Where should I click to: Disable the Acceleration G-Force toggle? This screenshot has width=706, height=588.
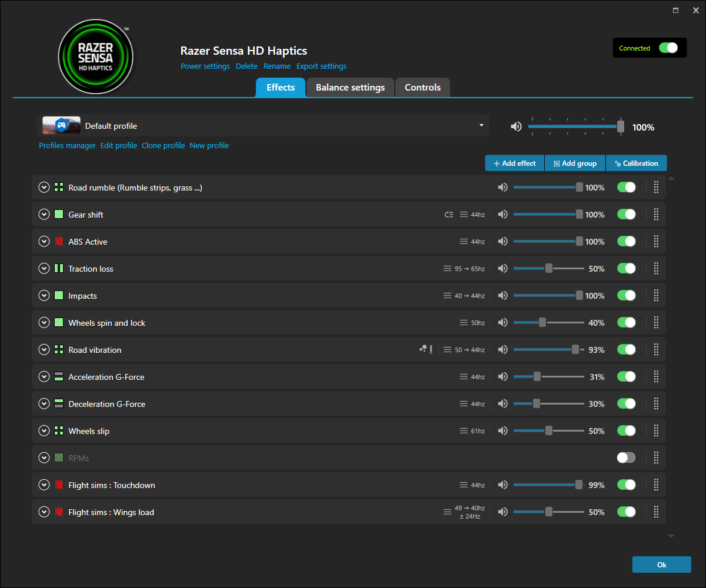tap(627, 377)
